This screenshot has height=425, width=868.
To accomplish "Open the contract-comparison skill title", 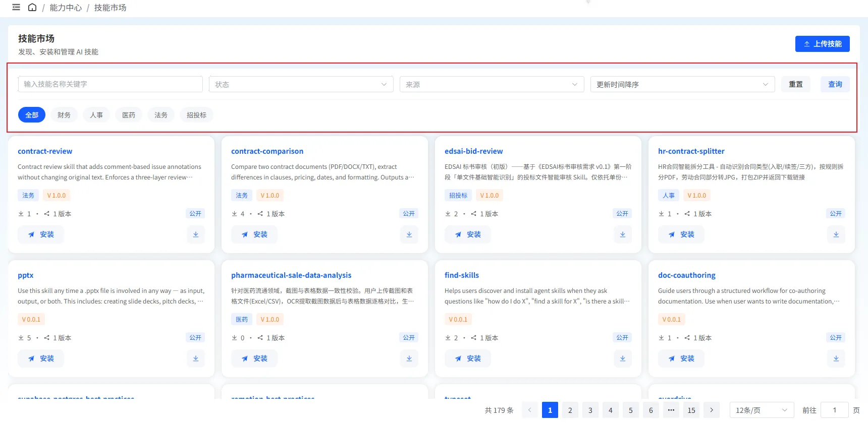I will 267,151.
